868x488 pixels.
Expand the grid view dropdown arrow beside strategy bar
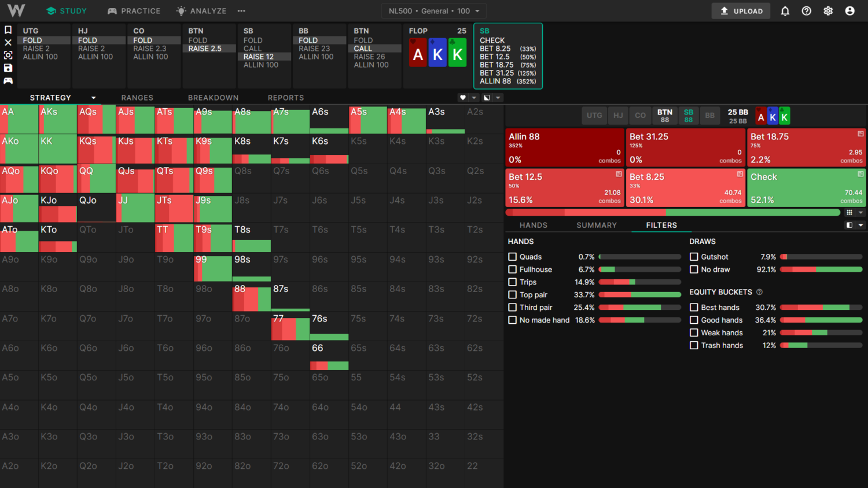[860, 213]
